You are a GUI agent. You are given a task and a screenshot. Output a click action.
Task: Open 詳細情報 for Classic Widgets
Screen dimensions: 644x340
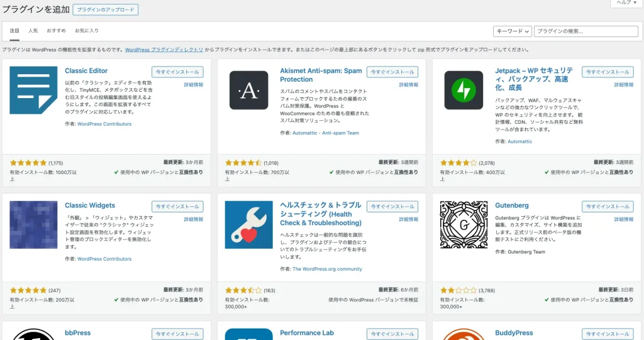pos(194,219)
